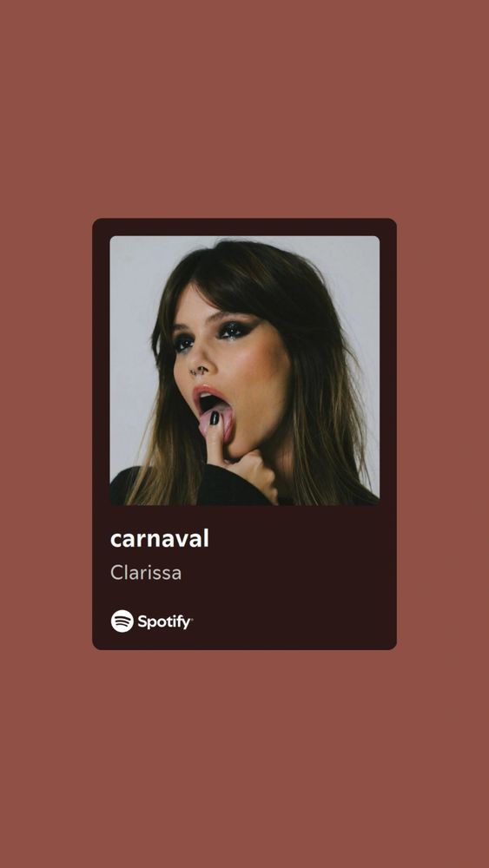The image size is (489, 868).
Task: Click the black-painted fingernail in the cover photo
Action: pos(214,418)
